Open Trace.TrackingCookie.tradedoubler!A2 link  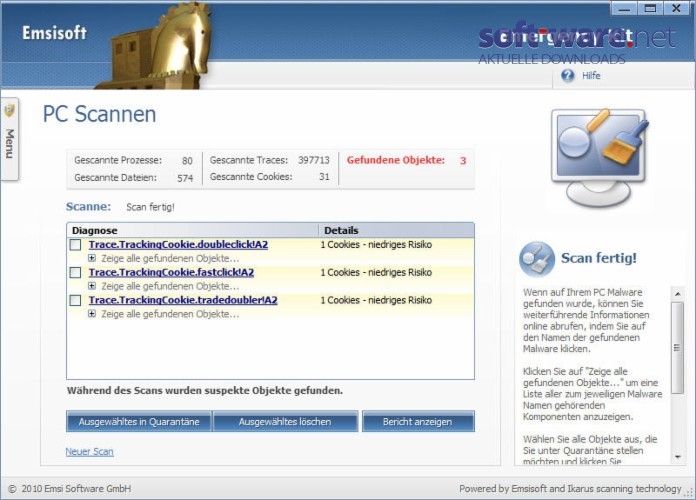(183, 301)
